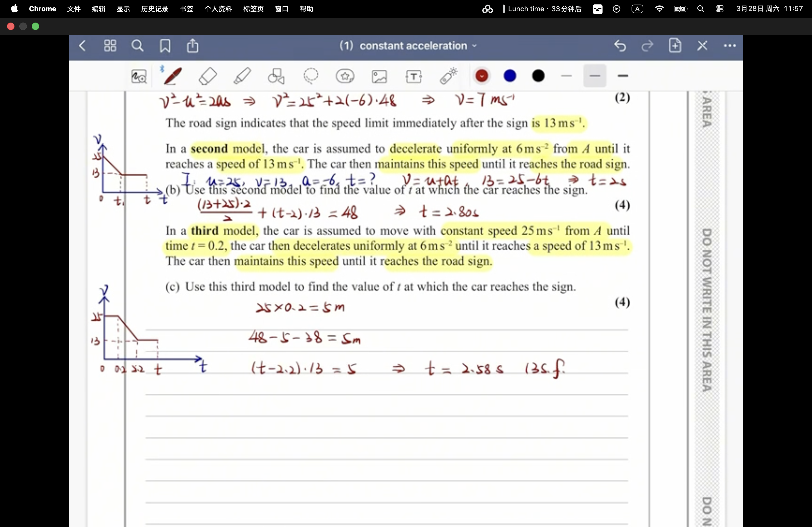Open the 书签 menu in menu bar
This screenshot has width=812, height=527.
186,9
